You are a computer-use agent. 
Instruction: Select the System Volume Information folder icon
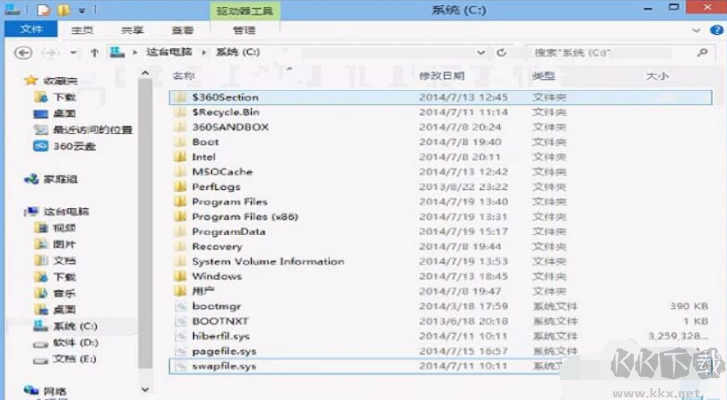[180, 261]
